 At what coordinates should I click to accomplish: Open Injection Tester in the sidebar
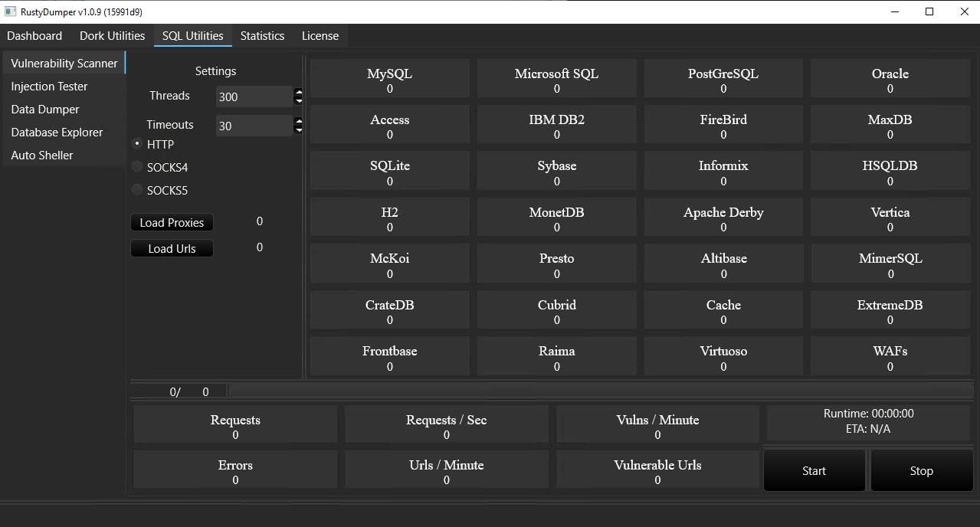pos(64,86)
